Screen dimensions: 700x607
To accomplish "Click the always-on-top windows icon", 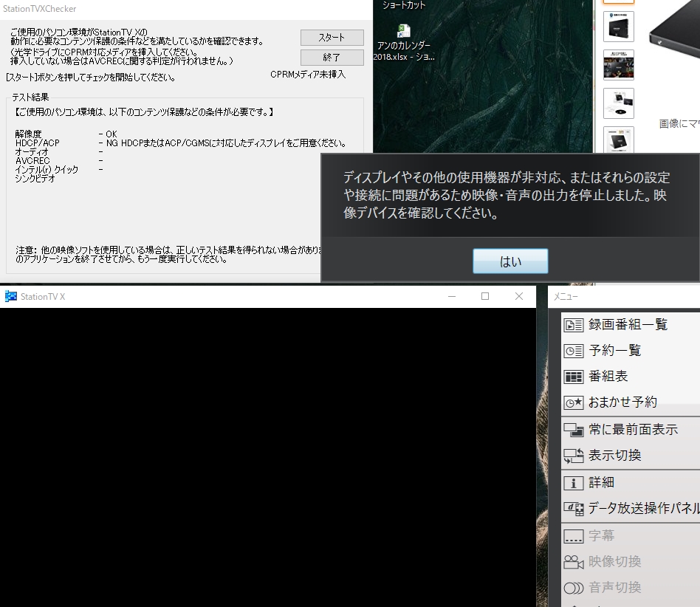I will click(574, 430).
